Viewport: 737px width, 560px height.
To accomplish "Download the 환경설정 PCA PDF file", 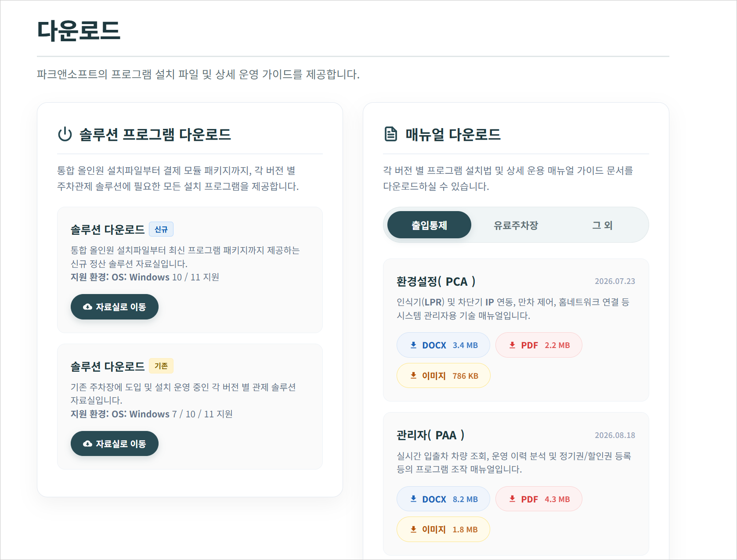I will point(539,345).
